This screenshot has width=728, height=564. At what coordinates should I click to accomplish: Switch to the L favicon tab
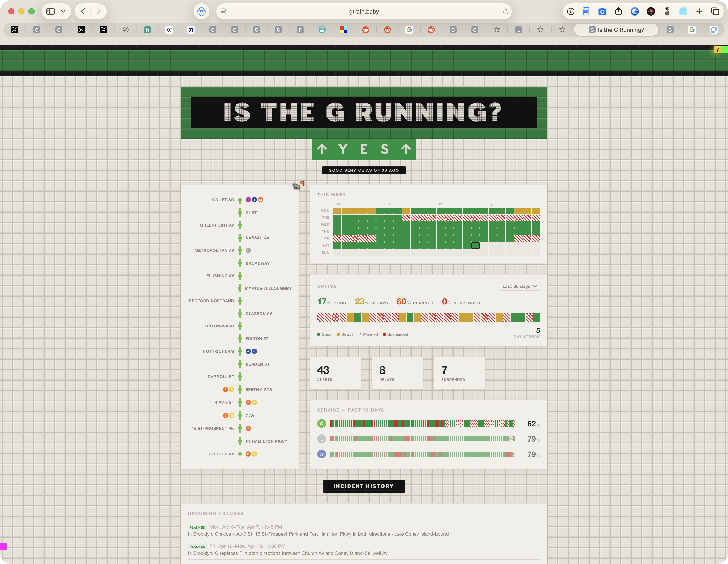tap(518, 30)
